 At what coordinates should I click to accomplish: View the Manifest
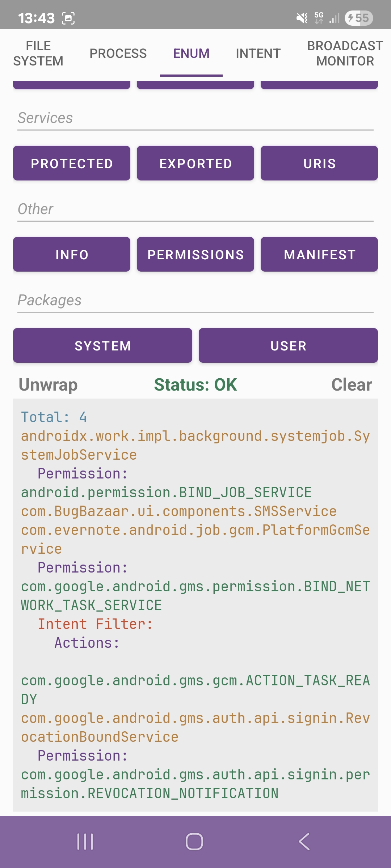319,255
